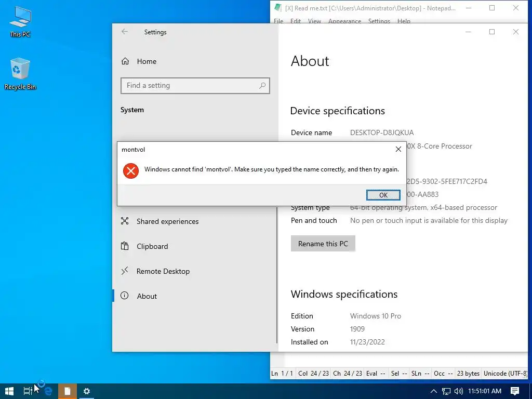Click Unicode encoding in Notepad status bar
Viewport: 532px width, 399px height.
pos(506,374)
